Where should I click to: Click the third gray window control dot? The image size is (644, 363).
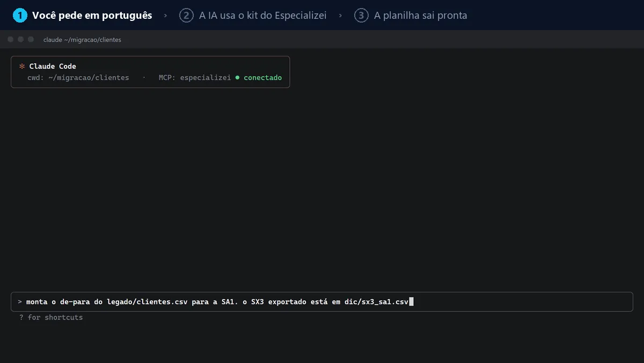tap(31, 39)
